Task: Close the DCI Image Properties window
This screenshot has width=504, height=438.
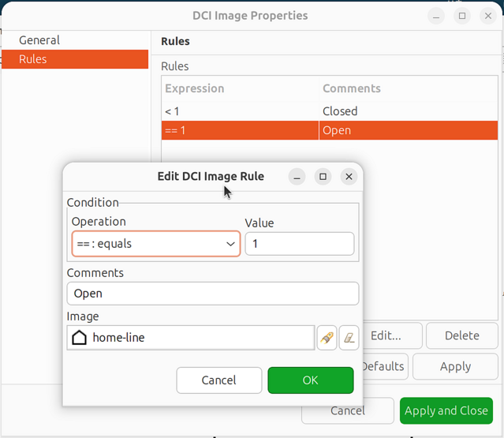Action: point(488,16)
